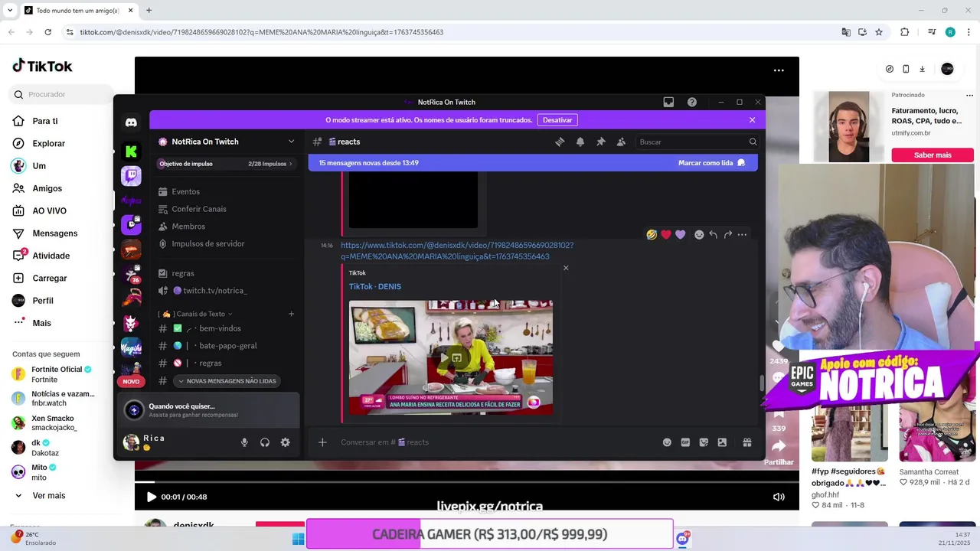This screenshot has width=980, height=551.
Task: Open GIF picker in Discord chat bar
Action: pyautogui.click(x=685, y=442)
